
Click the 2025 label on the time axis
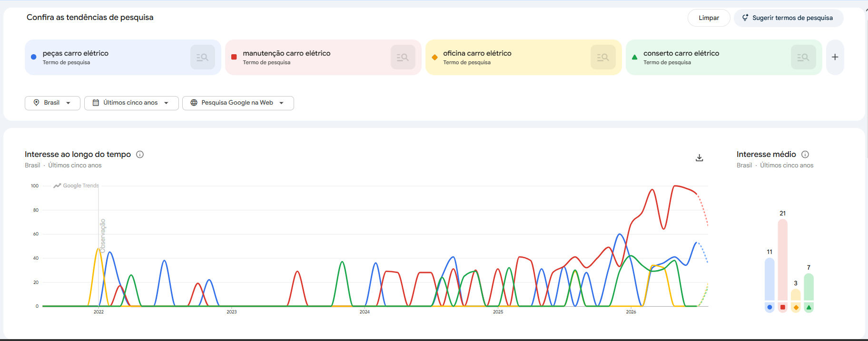498,312
